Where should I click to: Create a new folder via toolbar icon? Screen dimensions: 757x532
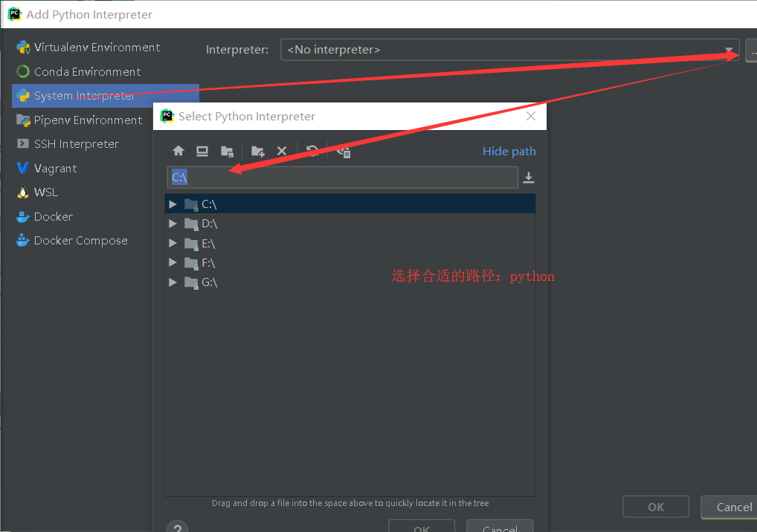[258, 151]
